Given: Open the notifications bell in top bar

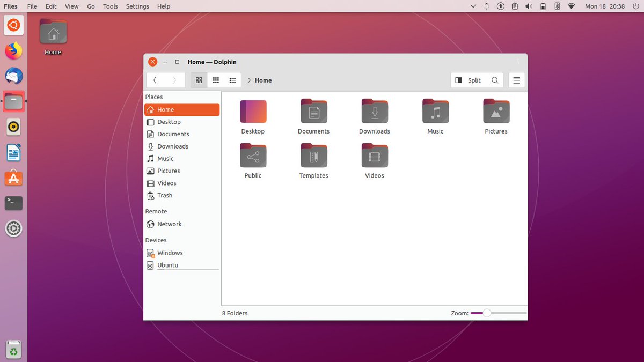Looking at the screenshot, I should (x=487, y=6).
